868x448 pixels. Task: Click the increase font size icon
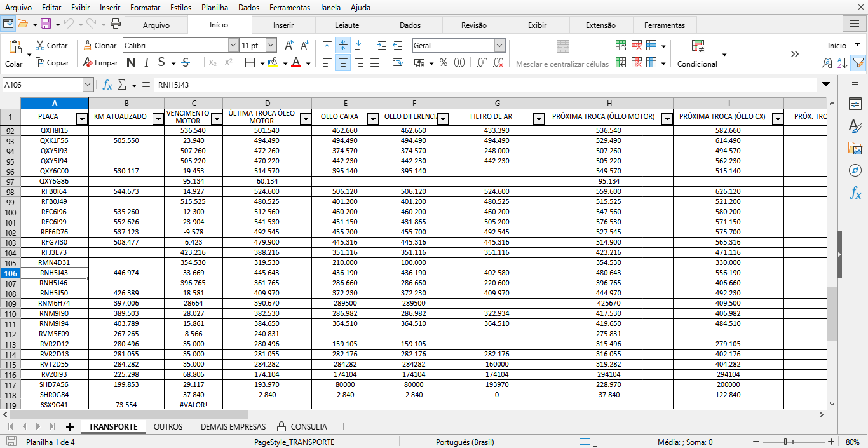289,46
